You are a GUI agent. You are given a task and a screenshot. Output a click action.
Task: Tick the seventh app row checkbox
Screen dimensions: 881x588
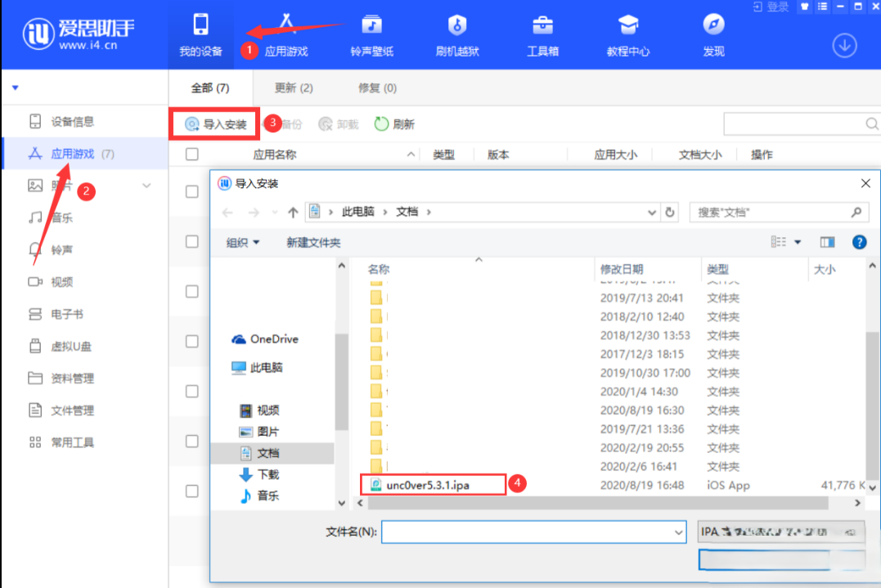pyautogui.click(x=191, y=491)
